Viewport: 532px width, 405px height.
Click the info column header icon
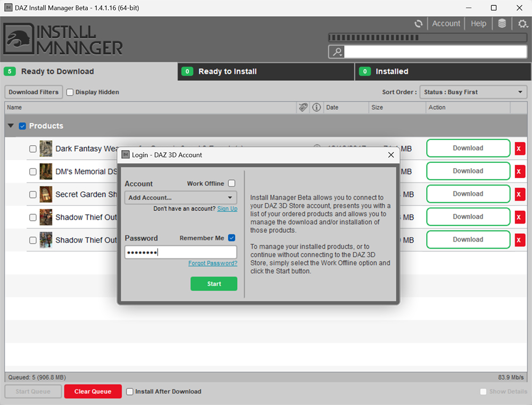317,108
